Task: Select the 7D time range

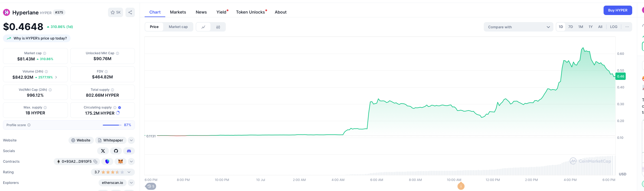Action: click(571, 27)
